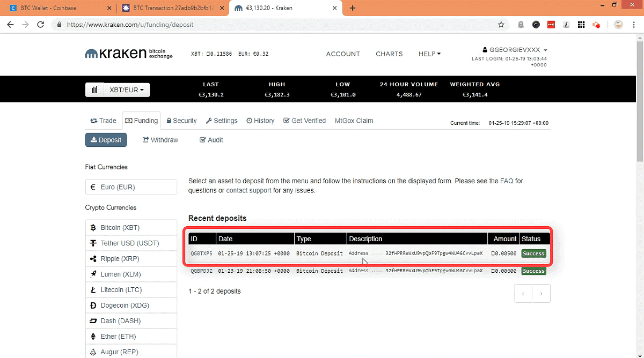
Task: Go to next page of deposits
Action: [x=541, y=294]
